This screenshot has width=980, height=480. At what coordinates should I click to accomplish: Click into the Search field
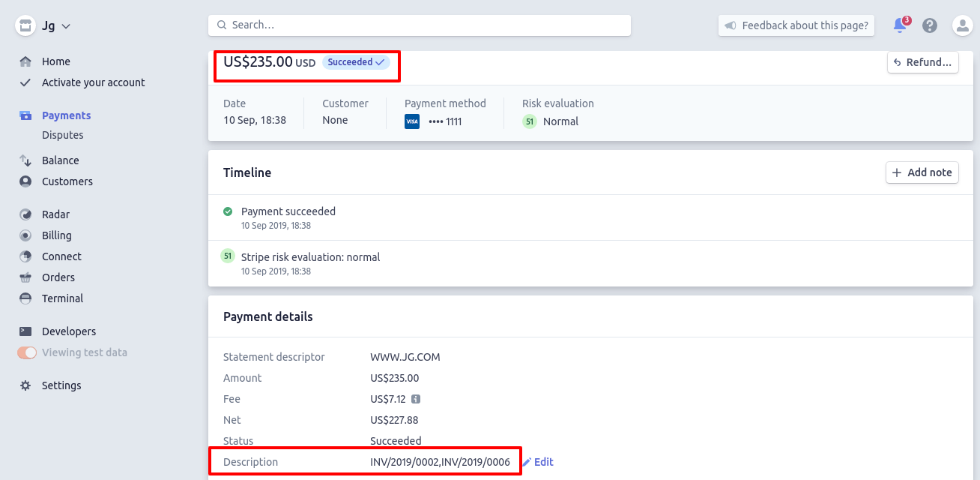(420, 25)
